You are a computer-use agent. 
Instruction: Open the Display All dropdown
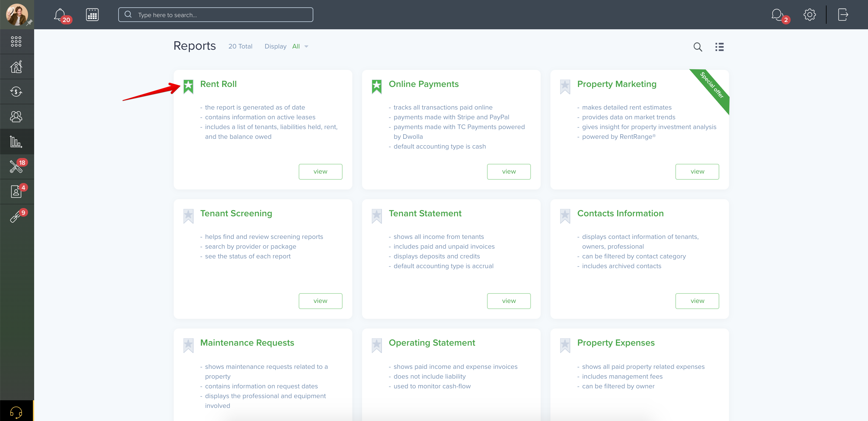click(x=300, y=47)
